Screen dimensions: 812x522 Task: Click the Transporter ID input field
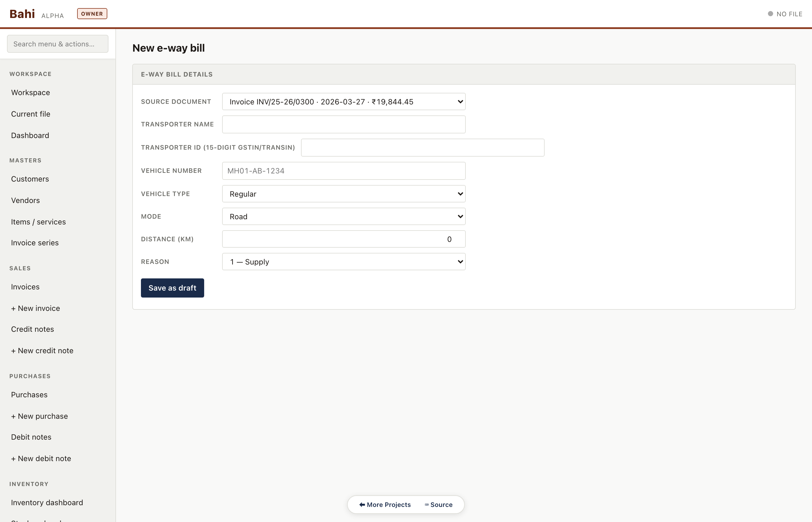pos(422,147)
